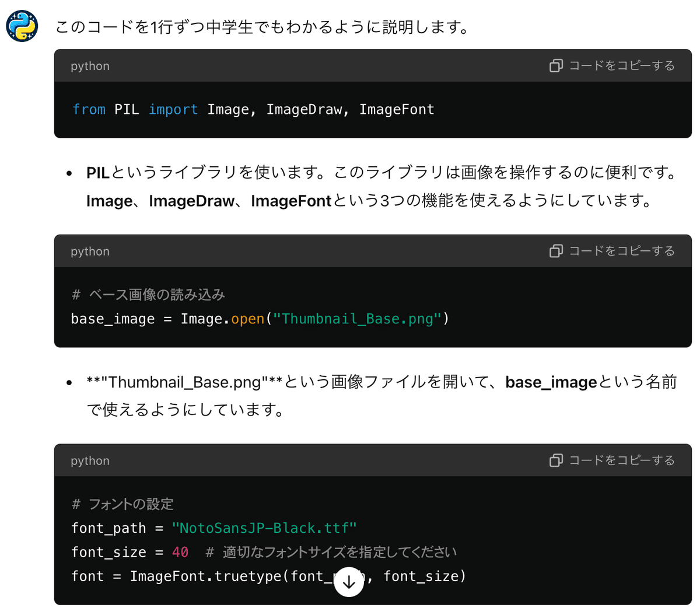Image resolution: width=700 pixels, height=611 pixels.
Task: Click the scroll-to-bottom arrow button
Action: point(349,582)
